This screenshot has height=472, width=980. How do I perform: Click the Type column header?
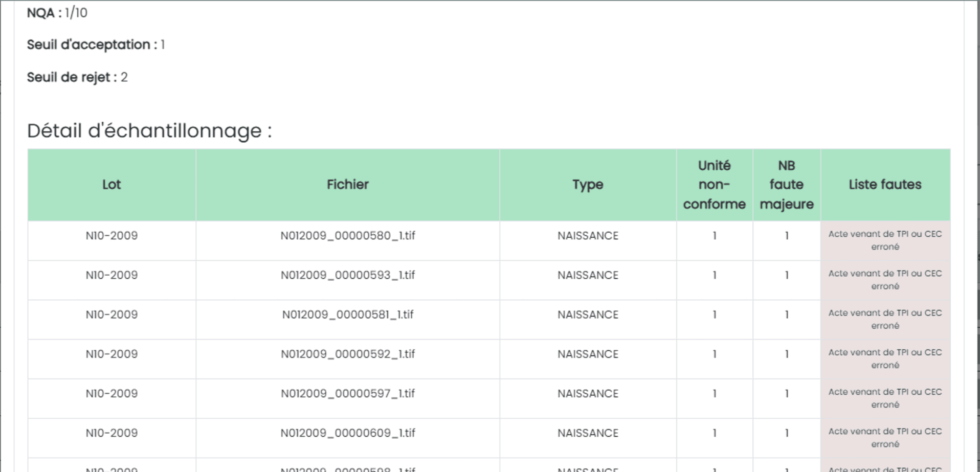588,185
